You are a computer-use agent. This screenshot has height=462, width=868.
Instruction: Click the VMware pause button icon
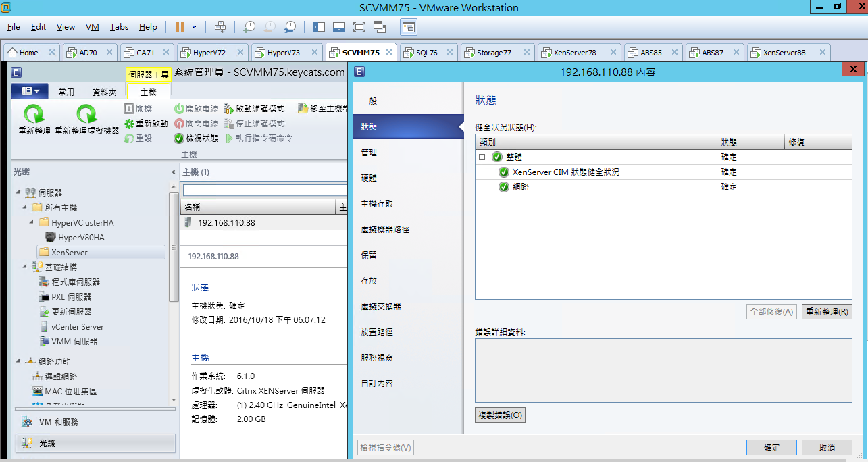(x=180, y=27)
